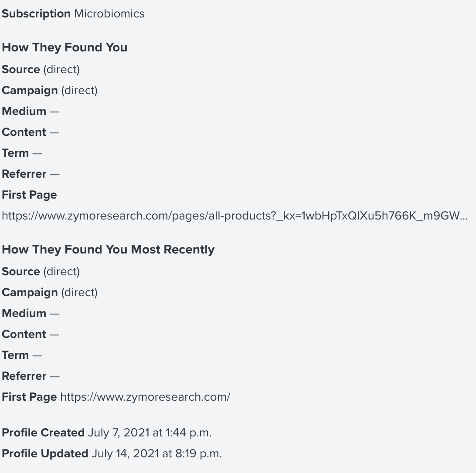The width and height of the screenshot is (476, 473).
Task: Open the zymoresearch all-products First Page URL
Action: click(235, 216)
